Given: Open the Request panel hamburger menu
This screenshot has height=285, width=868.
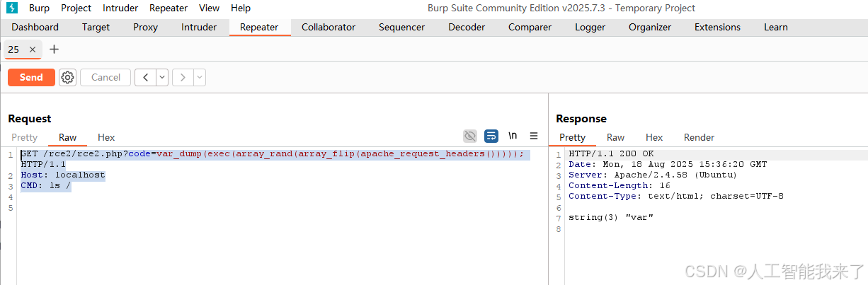Looking at the screenshot, I should [534, 136].
